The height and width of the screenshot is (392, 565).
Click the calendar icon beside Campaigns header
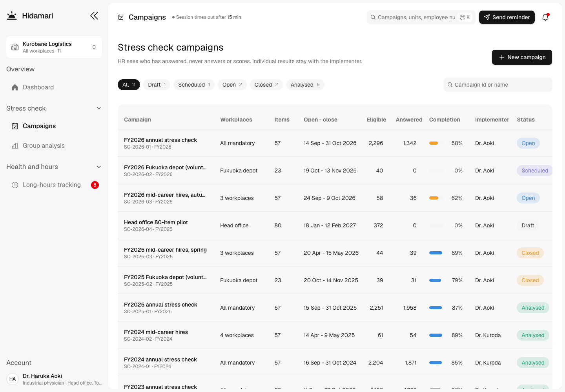[121, 17]
